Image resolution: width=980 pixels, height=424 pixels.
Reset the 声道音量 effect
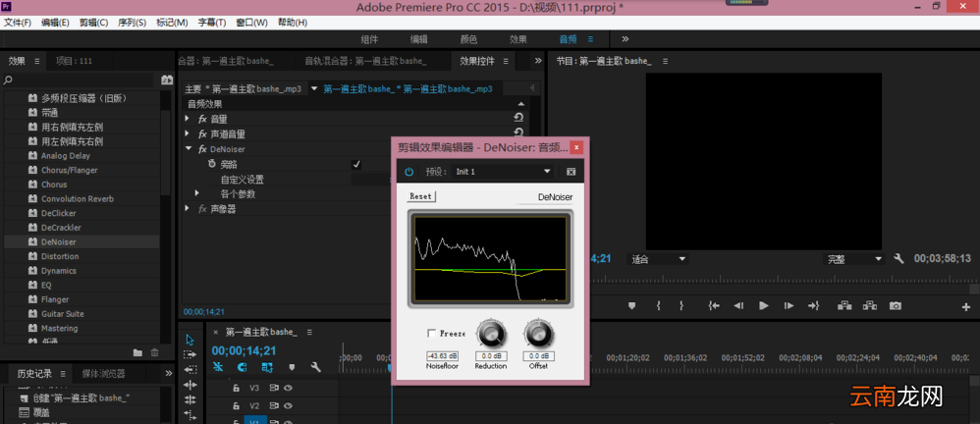click(x=518, y=132)
